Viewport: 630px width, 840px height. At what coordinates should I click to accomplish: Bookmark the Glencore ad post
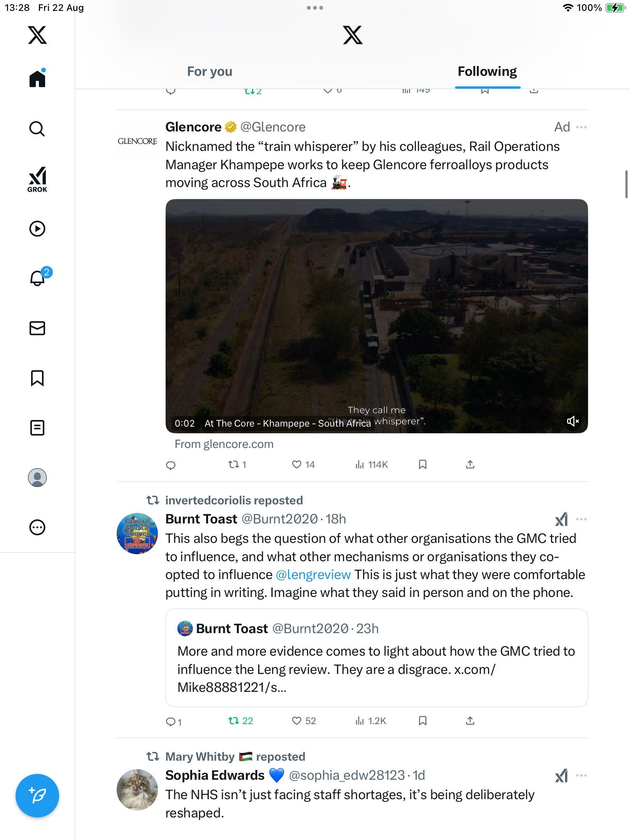pyautogui.click(x=423, y=464)
